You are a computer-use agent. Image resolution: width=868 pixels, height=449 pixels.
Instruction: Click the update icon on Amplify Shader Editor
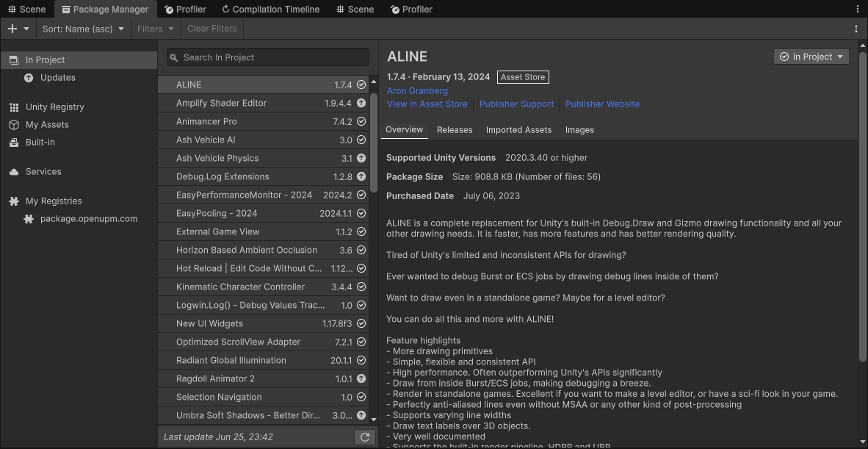(360, 103)
